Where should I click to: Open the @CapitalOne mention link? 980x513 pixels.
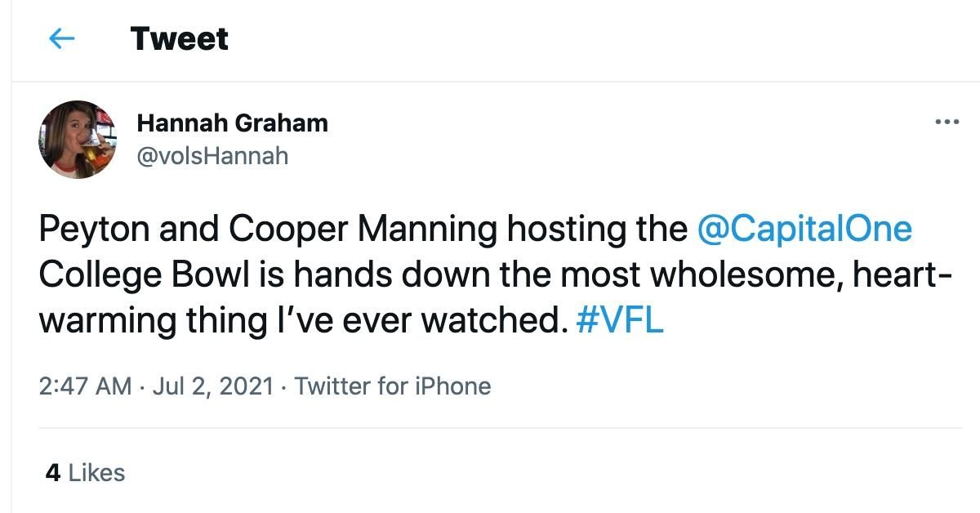coord(804,230)
